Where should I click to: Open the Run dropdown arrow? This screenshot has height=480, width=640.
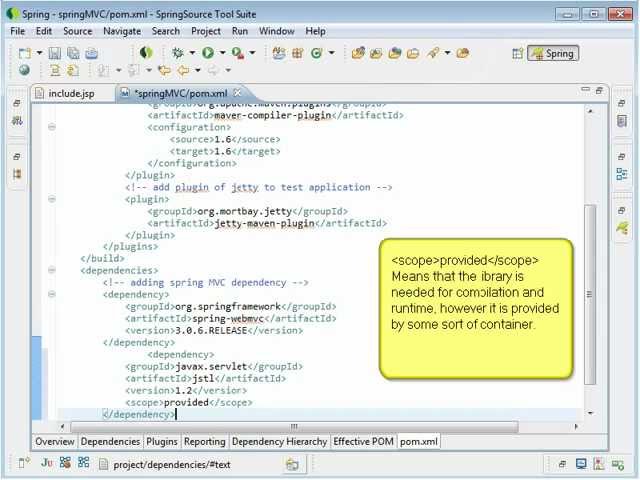pos(223,53)
